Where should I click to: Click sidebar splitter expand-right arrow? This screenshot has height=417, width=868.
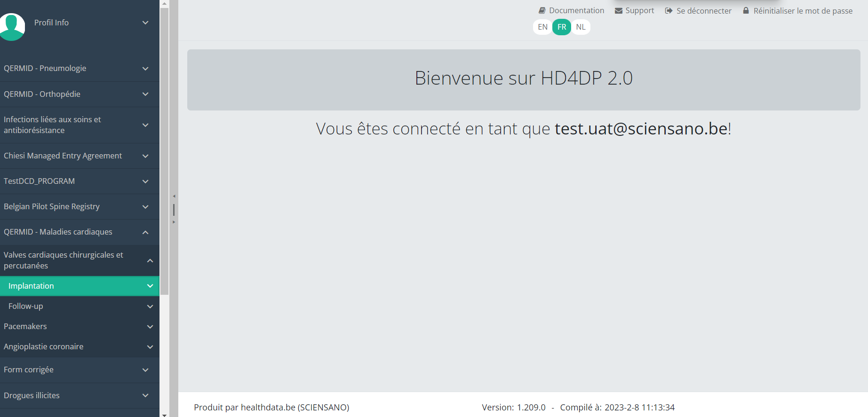174,222
